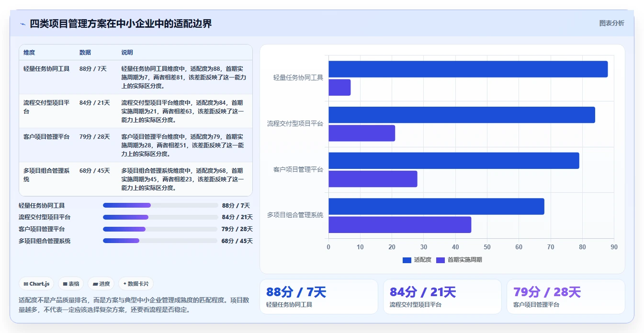Click the 图表分析 label in the header
The width and height of the screenshot is (644, 333).
point(611,23)
